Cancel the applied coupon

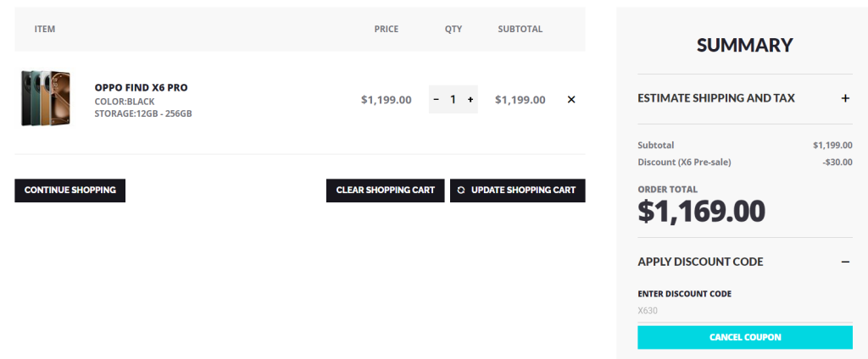pyautogui.click(x=745, y=337)
